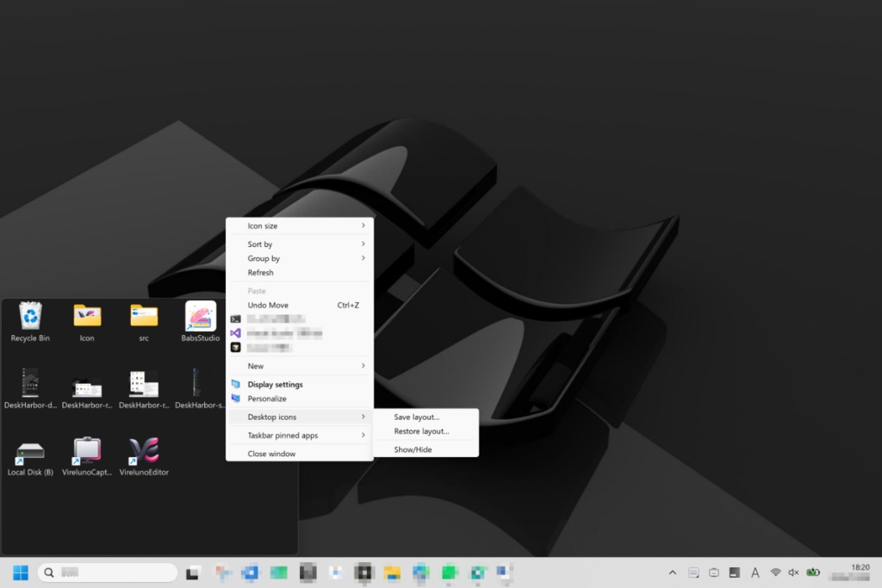Screen dimensions: 882x588
Task: Expand the Taskbar pinned apps submenu
Action: pyautogui.click(x=299, y=435)
